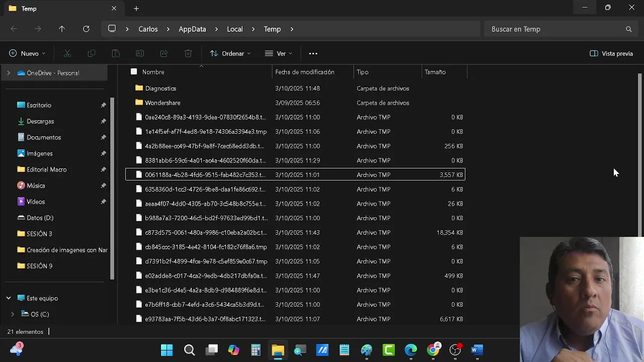The height and width of the screenshot is (362, 644).
Task: Click the Cut scissors icon
Action: 67,53
